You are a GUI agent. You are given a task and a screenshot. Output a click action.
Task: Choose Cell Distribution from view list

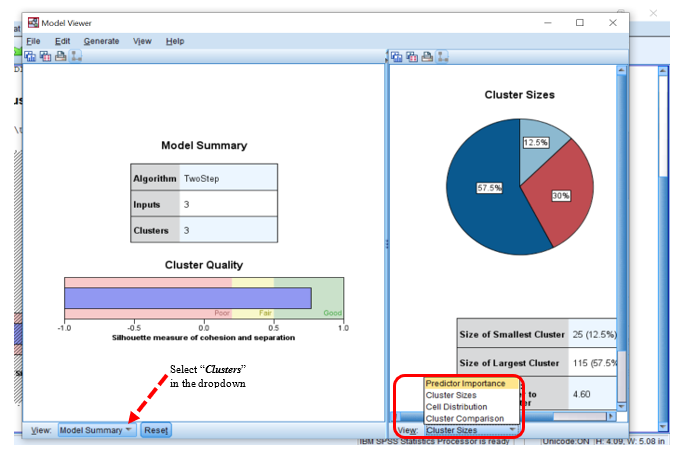tap(471, 407)
